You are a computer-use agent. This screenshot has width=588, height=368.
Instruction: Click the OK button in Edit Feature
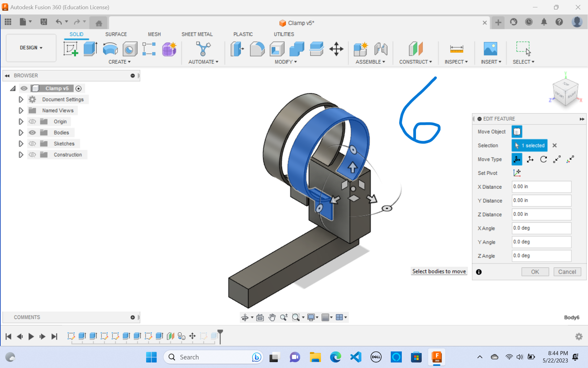click(x=535, y=272)
